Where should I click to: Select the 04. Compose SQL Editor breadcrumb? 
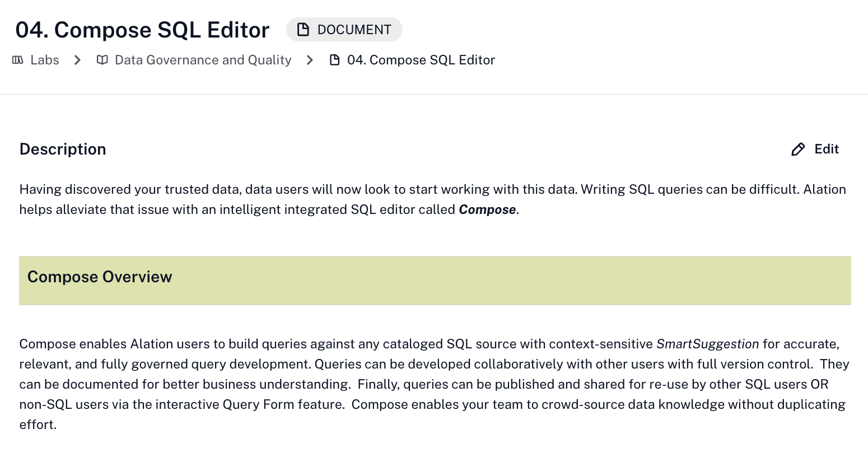421,60
